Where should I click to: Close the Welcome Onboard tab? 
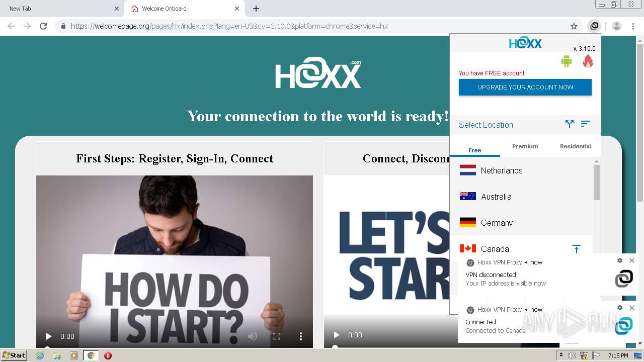tap(237, 9)
